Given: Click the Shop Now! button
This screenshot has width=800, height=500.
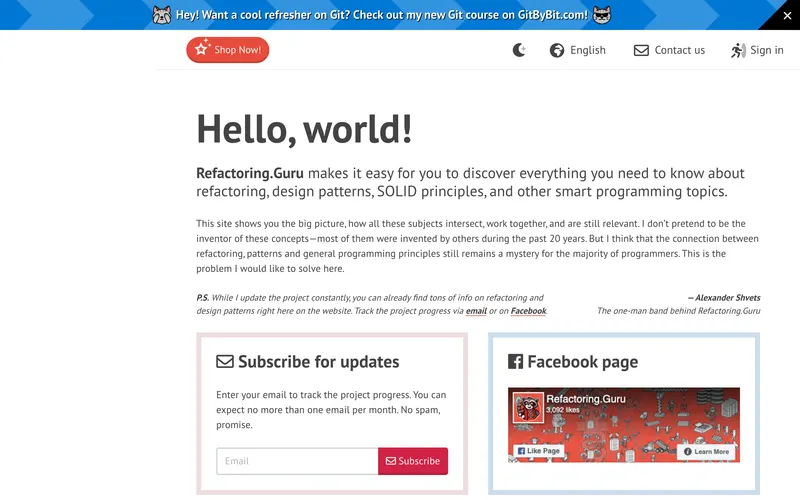Looking at the screenshot, I should tap(228, 49).
